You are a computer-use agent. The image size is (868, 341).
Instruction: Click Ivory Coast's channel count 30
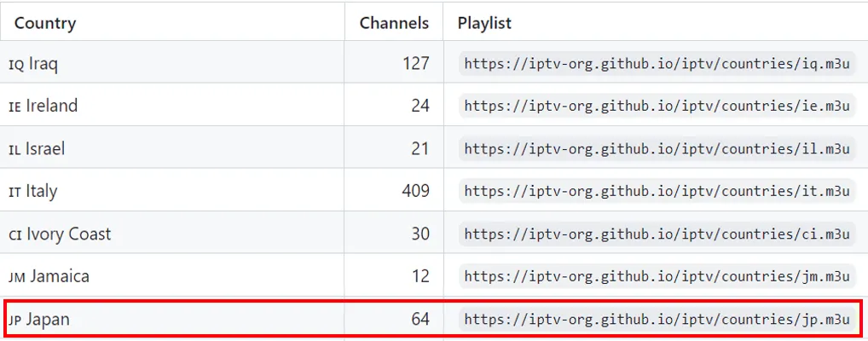420,234
